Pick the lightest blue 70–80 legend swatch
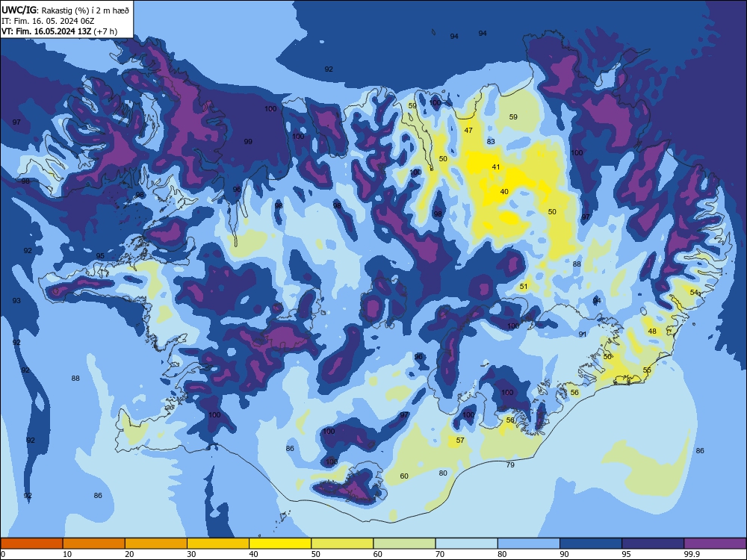This screenshot has width=747, height=560. pos(467,544)
